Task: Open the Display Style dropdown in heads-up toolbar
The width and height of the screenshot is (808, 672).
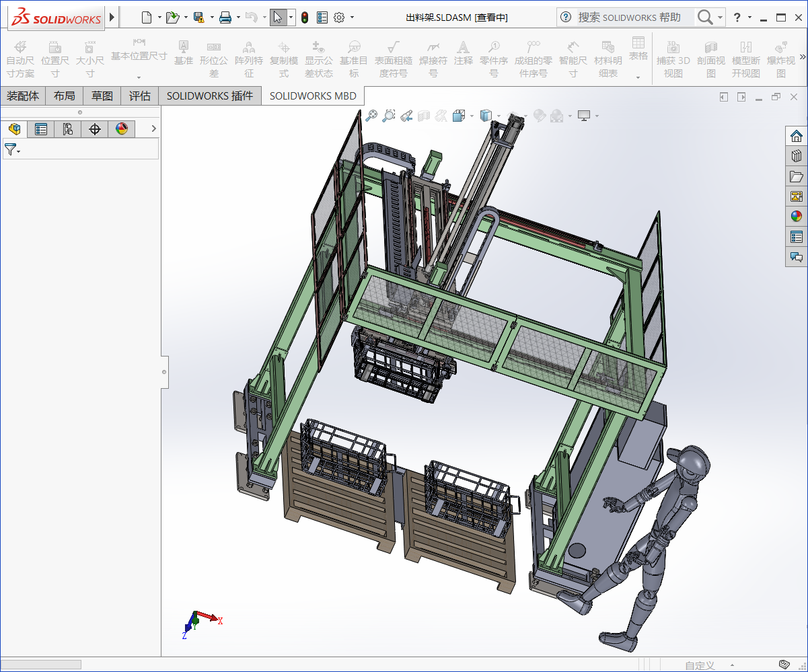Action: (x=498, y=115)
